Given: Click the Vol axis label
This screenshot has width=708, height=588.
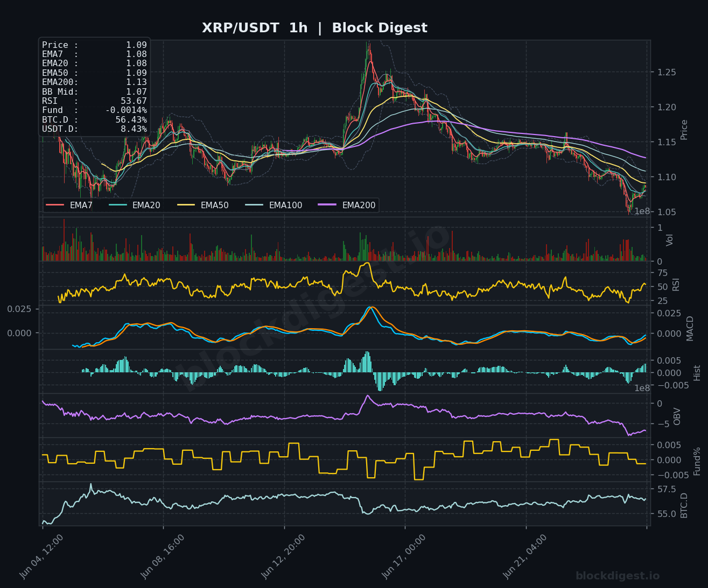Looking at the screenshot, I should [670, 240].
